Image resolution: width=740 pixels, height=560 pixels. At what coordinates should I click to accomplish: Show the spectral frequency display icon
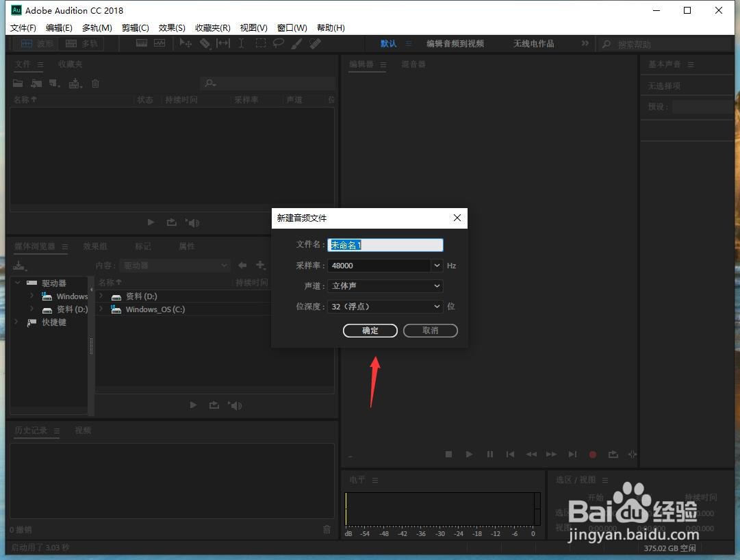[142, 43]
